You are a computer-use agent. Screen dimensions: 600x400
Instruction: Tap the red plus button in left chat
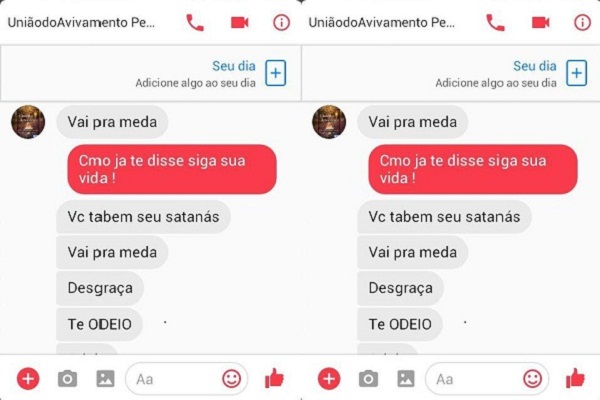pyautogui.click(x=28, y=379)
